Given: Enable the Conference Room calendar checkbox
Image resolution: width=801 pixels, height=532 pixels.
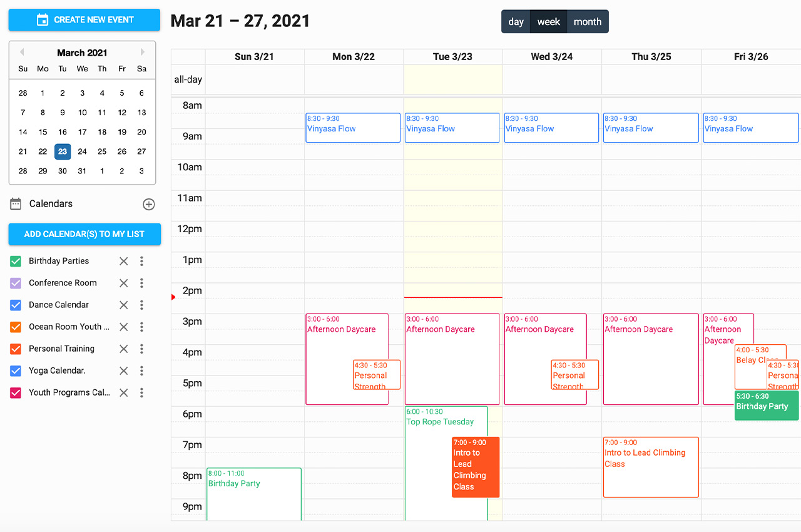Looking at the screenshot, I should [x=14, y=283].
